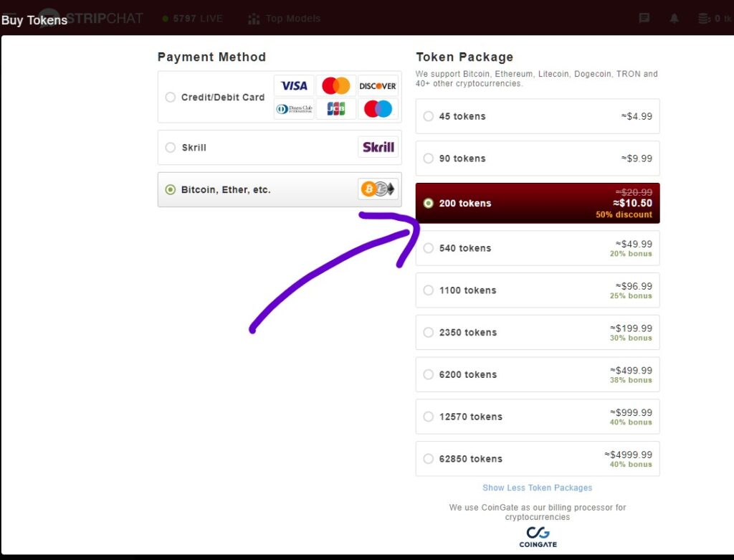This screenshot has width=734, height=560.
Task: Click the Bitcoin and Ether coins icon
Action: coord(378,189)
